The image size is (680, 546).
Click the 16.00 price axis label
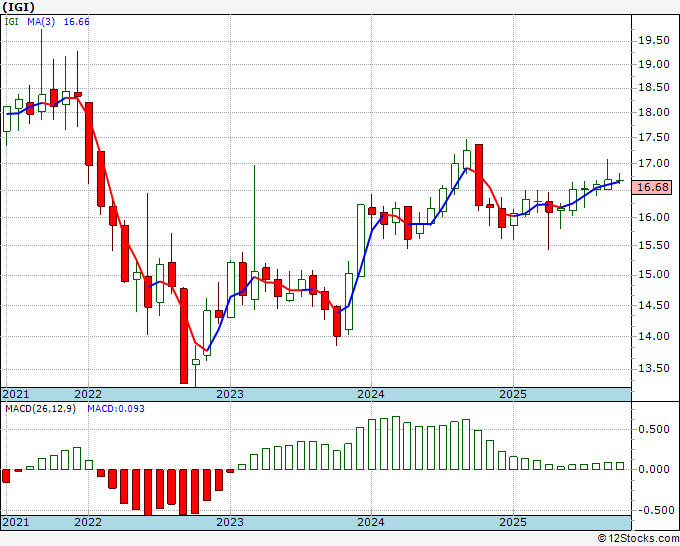point(654,217)
